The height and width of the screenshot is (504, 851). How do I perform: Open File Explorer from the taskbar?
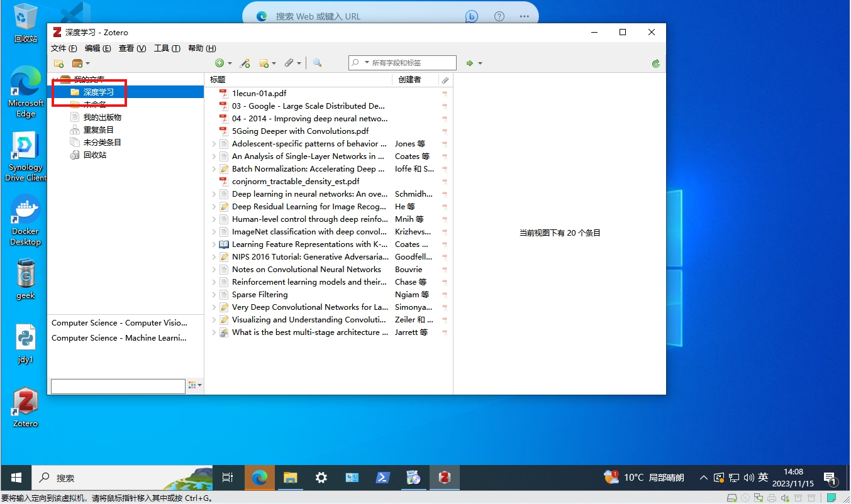pyautogui.click(x=290, y=478)
